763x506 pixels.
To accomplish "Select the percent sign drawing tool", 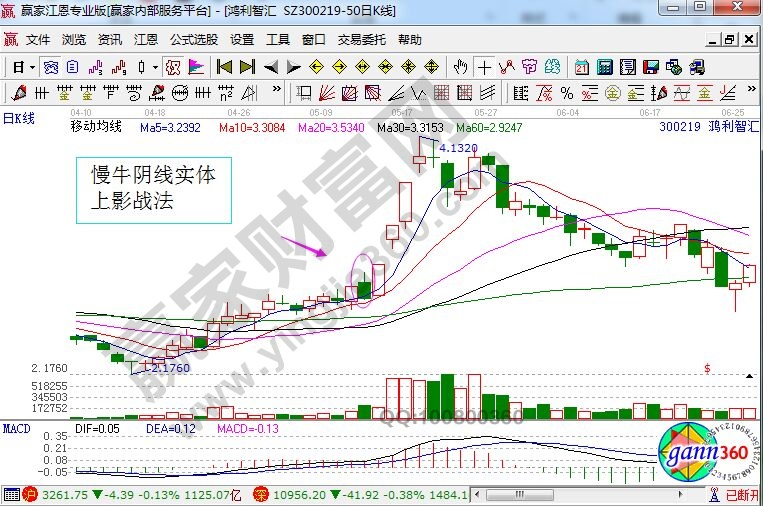I will (567, 93).
